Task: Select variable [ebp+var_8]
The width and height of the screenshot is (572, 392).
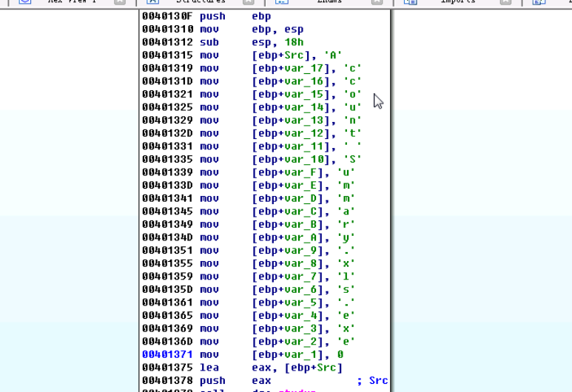Action: 287,263
